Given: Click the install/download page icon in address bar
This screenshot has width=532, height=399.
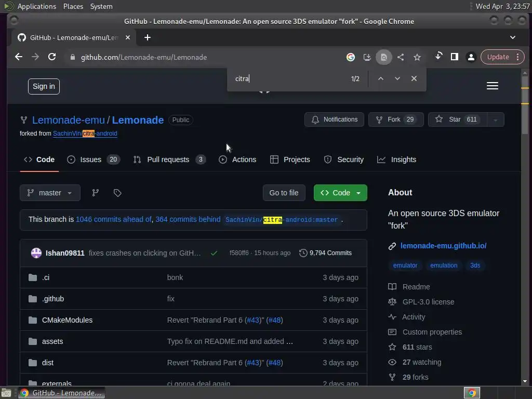Looking at the screenshot, I should [367, 57].
